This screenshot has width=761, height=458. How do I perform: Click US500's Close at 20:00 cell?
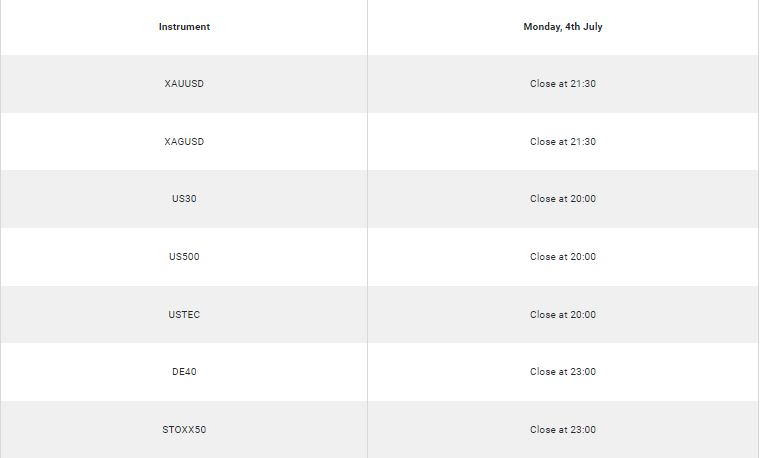coord(563,257)
